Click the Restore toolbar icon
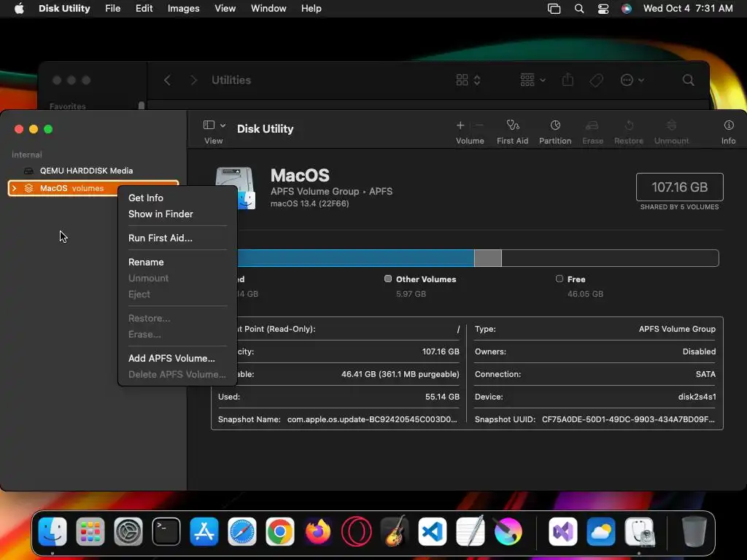The image size is (747, 560). tap(629, 125)
